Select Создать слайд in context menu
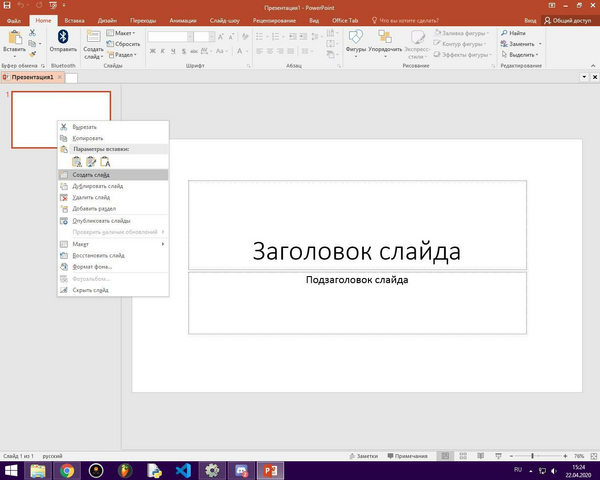 [x=113, y=175]
